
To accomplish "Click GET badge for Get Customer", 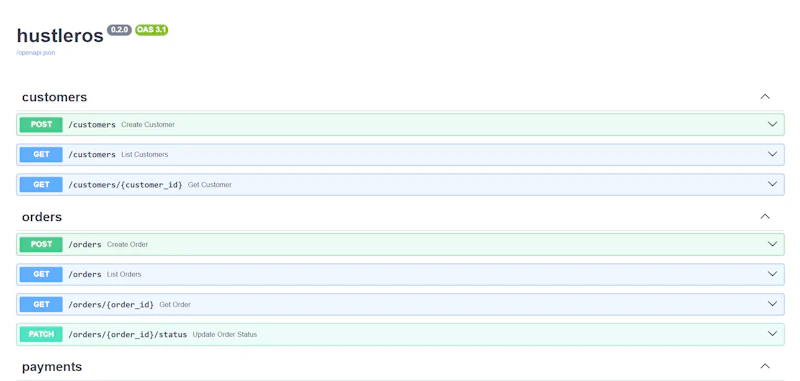I will coord(41,185).
